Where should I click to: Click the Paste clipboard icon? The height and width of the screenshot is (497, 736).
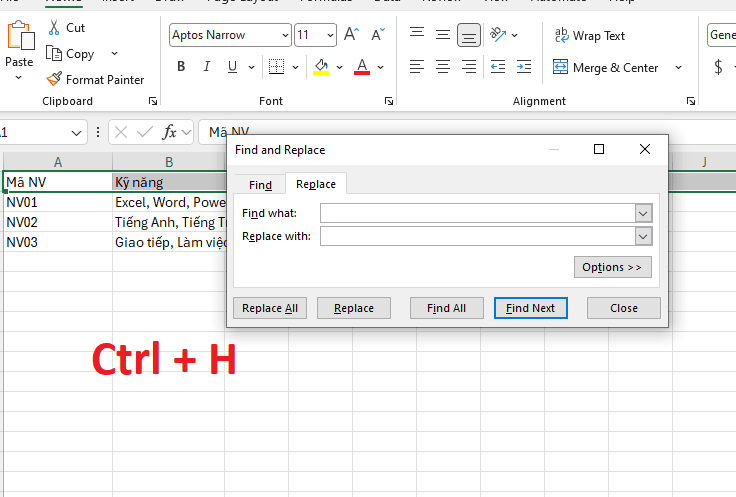click(x=21, y=35)
